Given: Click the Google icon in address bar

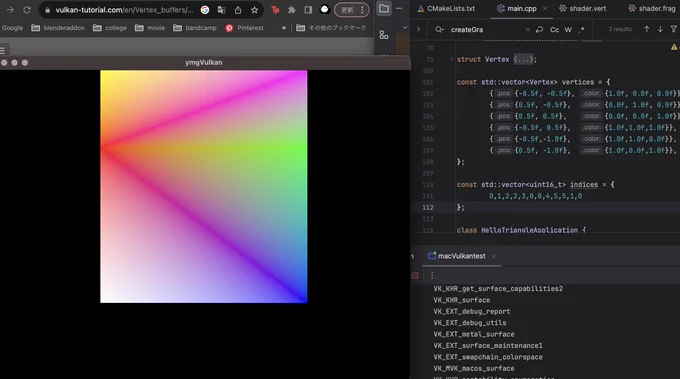Looking at the screenshot, I should click(x=205, y=10).
